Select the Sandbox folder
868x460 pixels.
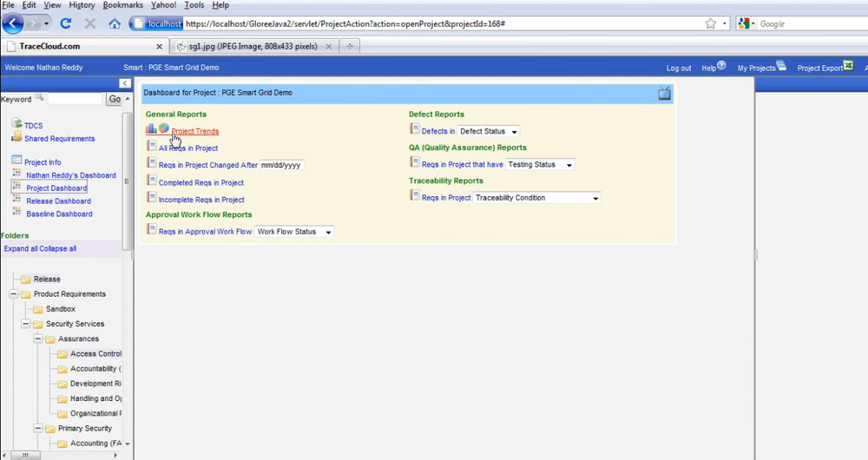click(x=61, y=309)
